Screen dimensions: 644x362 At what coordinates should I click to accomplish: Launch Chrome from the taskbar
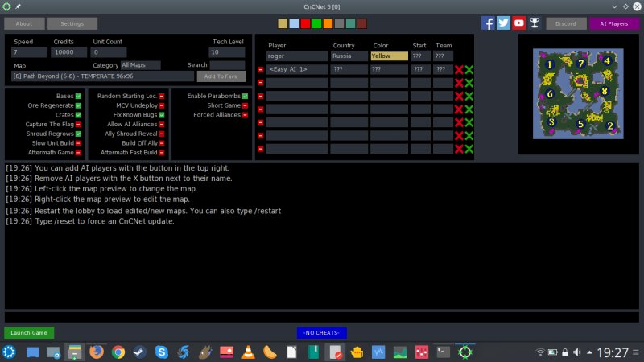click(118, 352)
